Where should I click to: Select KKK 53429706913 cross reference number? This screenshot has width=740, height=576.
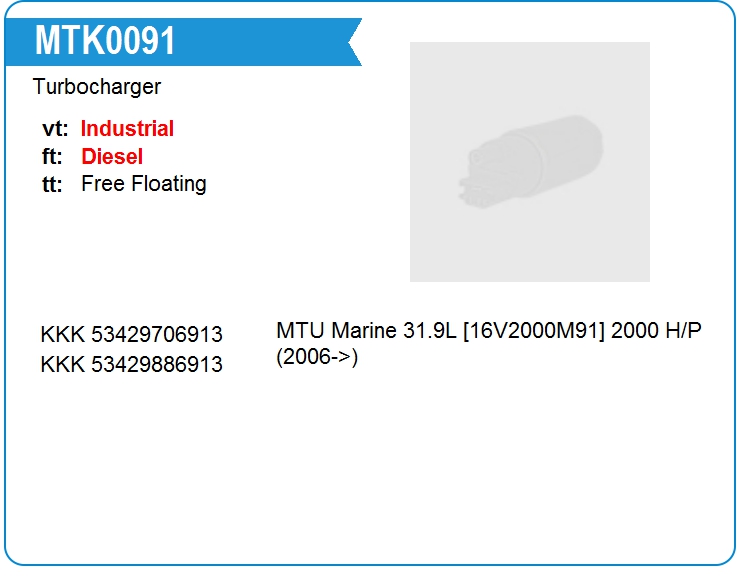tap(131, 334)
